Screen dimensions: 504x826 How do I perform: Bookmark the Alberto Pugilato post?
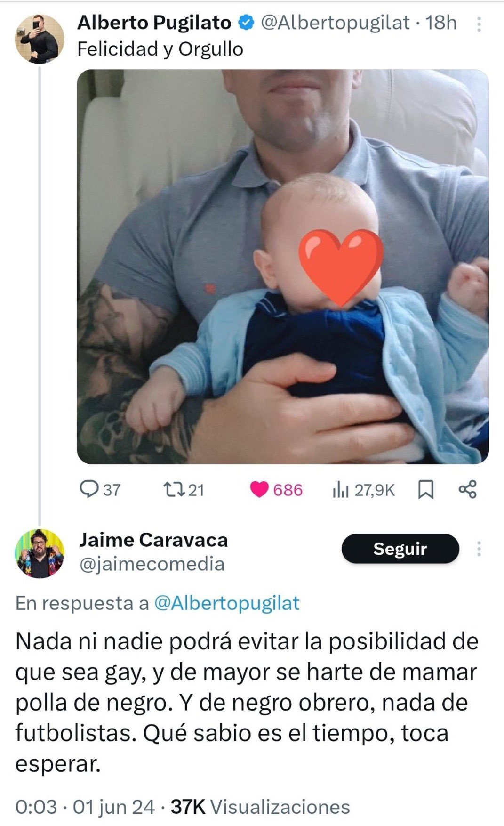(426, 490)
